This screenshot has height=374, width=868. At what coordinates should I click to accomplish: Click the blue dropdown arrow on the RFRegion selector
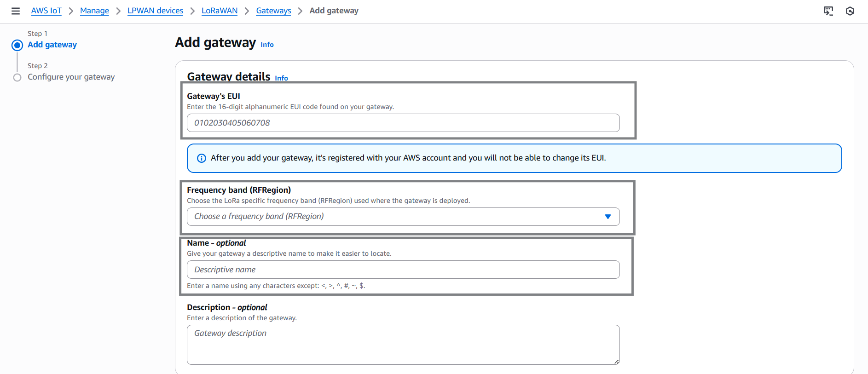[608, 216]
